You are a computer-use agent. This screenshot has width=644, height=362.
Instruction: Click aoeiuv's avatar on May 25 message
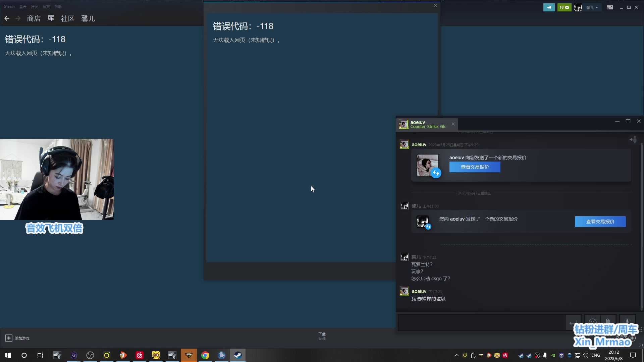click(404, 144)
